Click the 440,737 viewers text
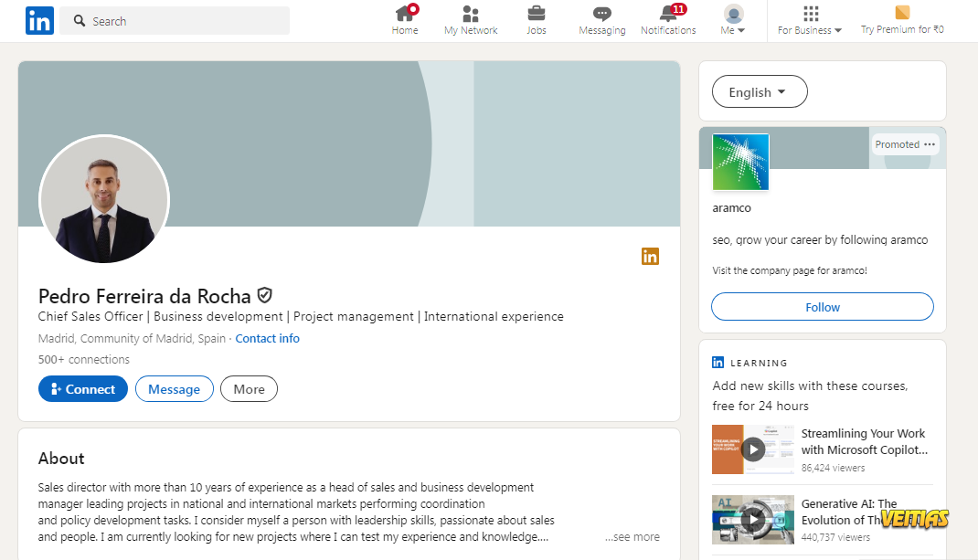Viewport: 978px width, 560px height. (835, 537)
